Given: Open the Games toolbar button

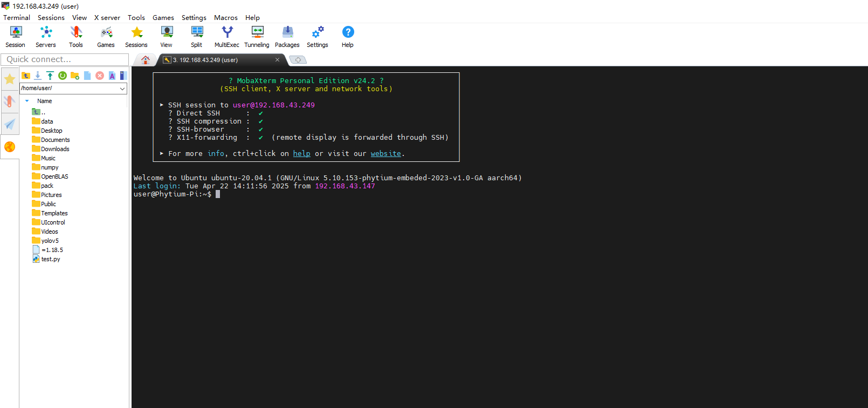Looking at the screenshot, I should tap(106, 37).
